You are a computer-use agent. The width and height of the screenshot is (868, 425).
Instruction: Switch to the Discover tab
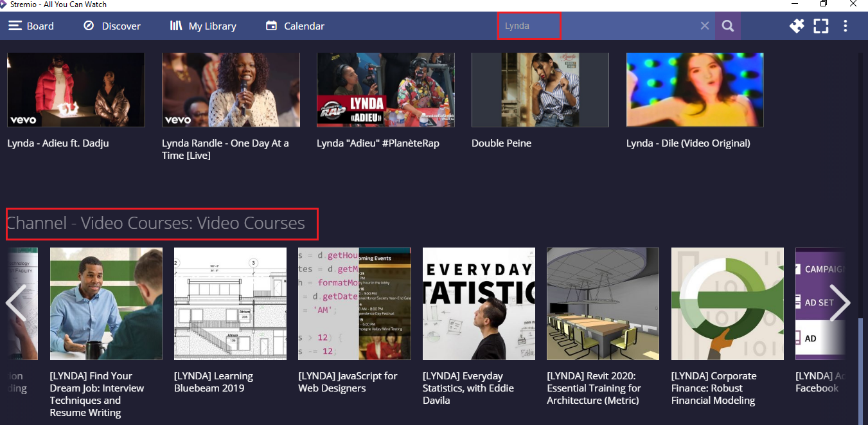[x=112, y=26]
